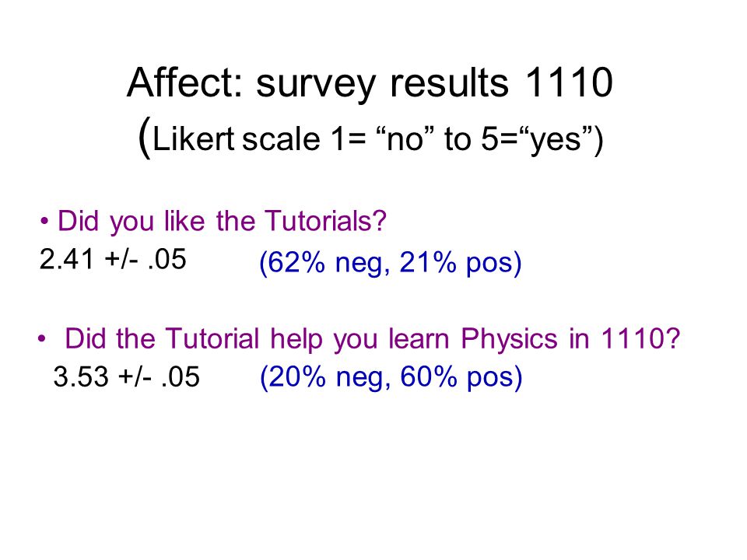Click the value '3.53 +/- .05'
The width and height of the screenshot is (747, 560).
(126, 376)
